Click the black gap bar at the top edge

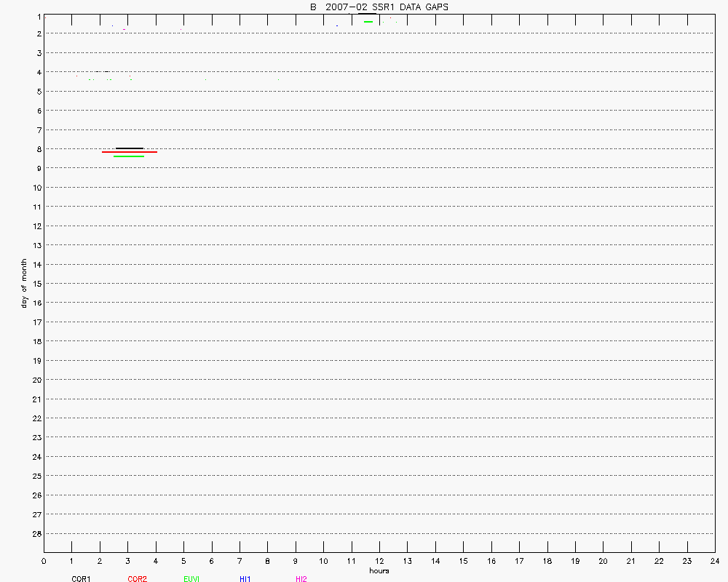point(368,14)
